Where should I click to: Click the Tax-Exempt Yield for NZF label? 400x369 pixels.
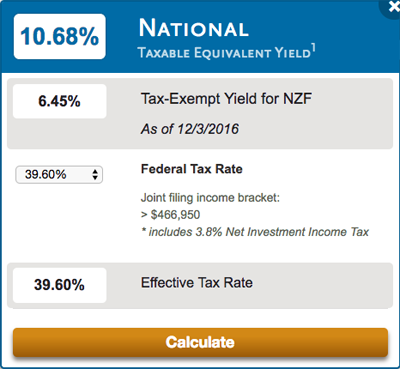[x=226, y=99]
